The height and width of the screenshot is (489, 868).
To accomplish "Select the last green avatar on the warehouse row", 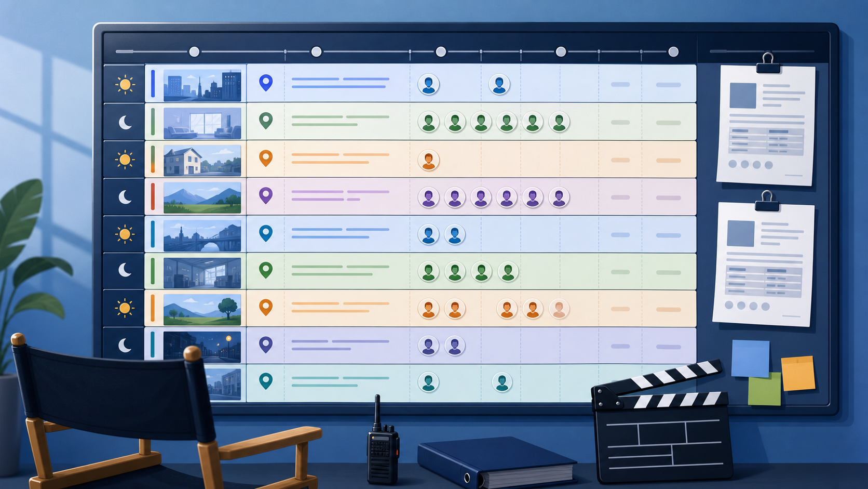I will click(x=508, y=271).
